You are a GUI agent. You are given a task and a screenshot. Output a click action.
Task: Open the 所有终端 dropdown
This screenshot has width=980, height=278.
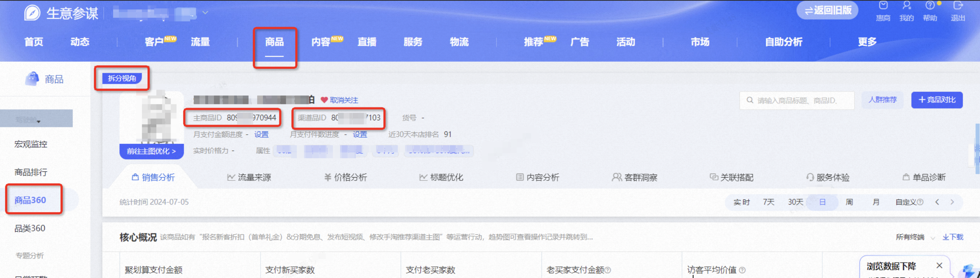click(x=915, y=237)
